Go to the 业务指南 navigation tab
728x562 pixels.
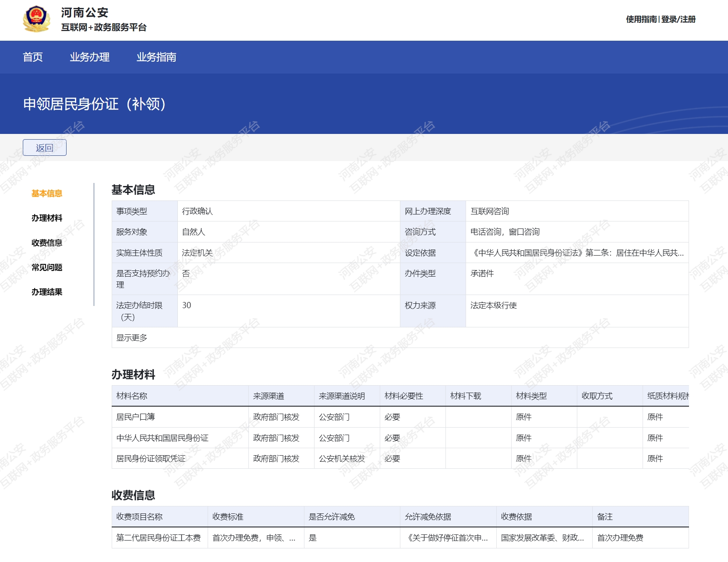click(156, 57)
